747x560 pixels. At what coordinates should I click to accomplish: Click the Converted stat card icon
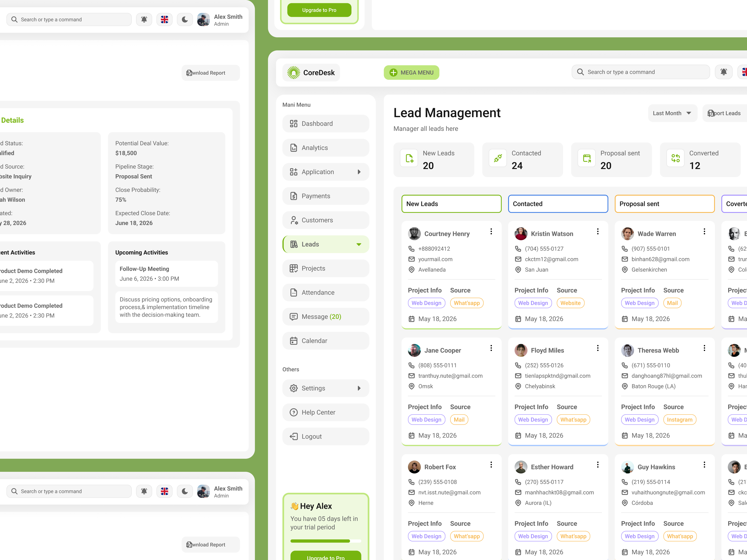[675, 158]
